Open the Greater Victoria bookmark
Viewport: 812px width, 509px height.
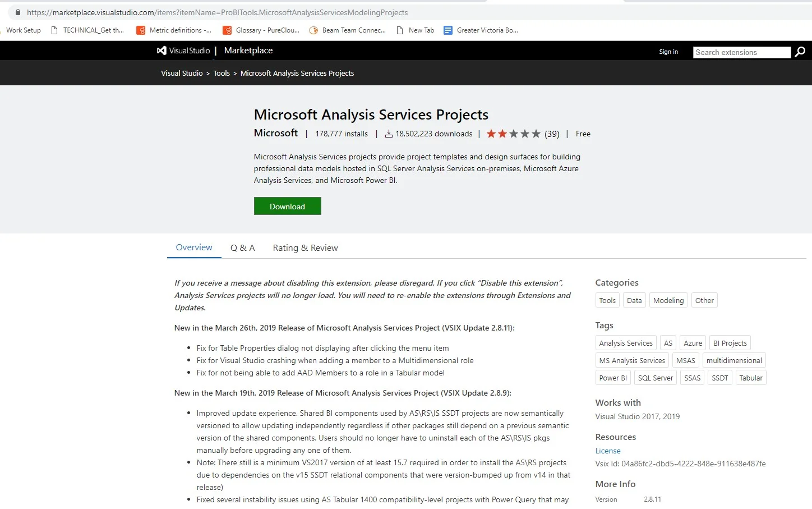tap(481, 30)
